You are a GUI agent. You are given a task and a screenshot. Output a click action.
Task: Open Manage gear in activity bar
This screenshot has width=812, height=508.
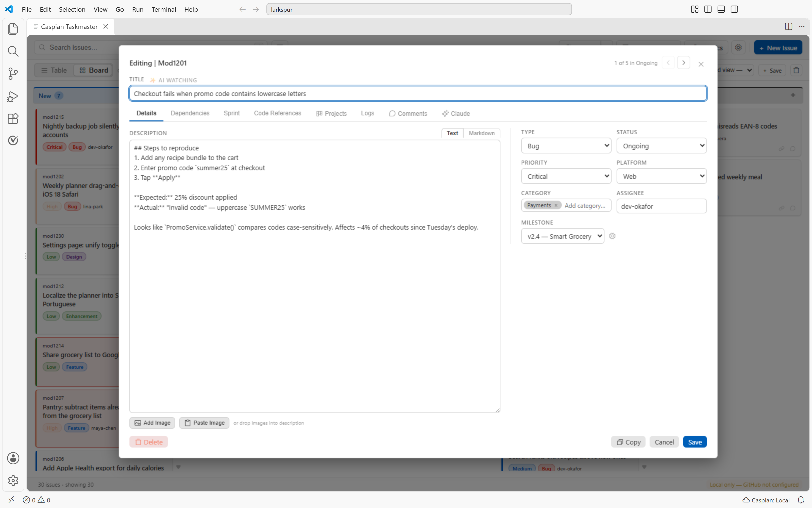coord(13,481)
